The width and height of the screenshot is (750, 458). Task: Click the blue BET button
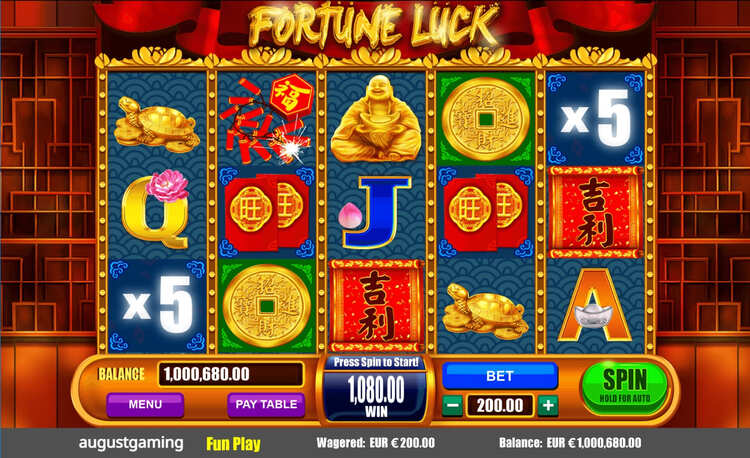coord(500,376)
